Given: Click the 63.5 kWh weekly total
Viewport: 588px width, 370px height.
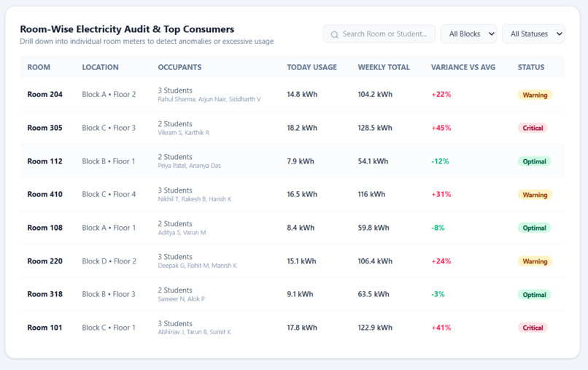Looking at the screenshot, I should pos(374,294).
